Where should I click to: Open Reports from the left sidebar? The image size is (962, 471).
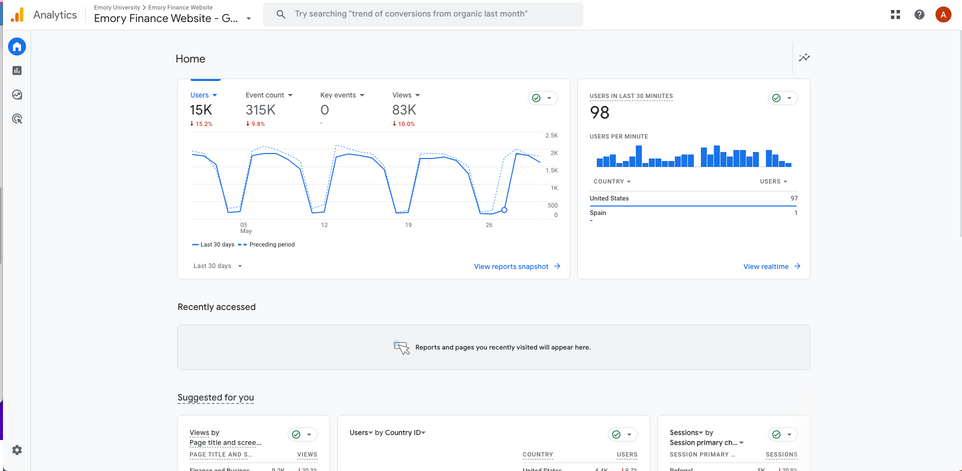[x=17, y=71]
